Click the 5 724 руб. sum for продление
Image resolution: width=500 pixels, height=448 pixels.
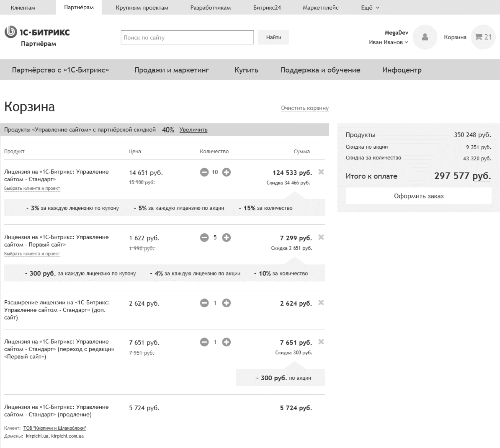[296, 408]
